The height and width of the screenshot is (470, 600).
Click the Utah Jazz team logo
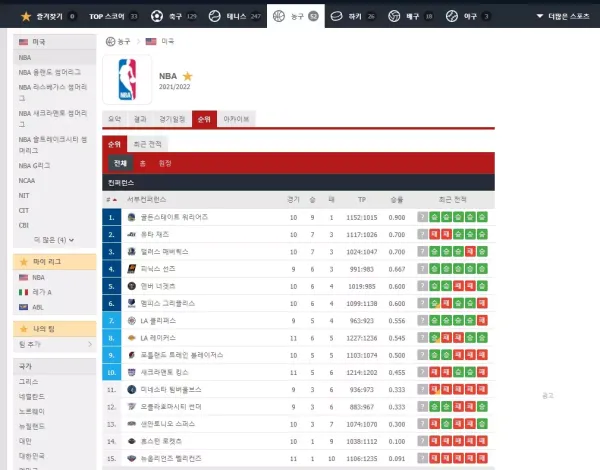click(132, 234)
